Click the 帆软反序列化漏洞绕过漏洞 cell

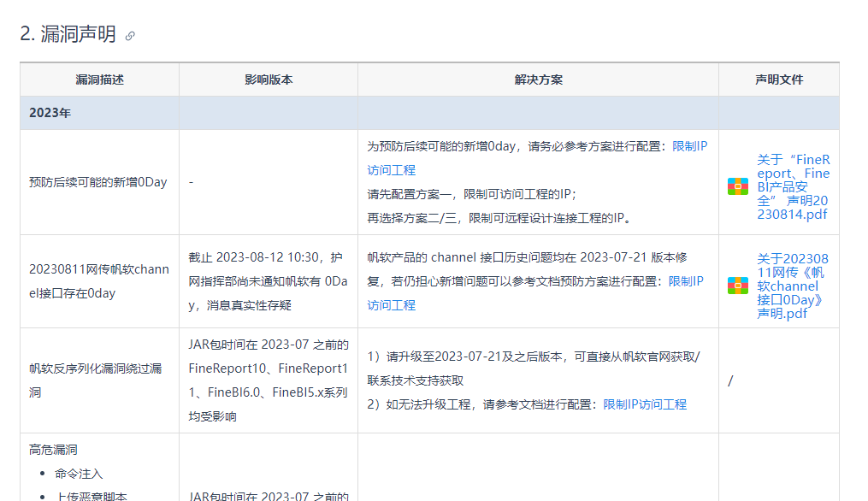[100, 380]
